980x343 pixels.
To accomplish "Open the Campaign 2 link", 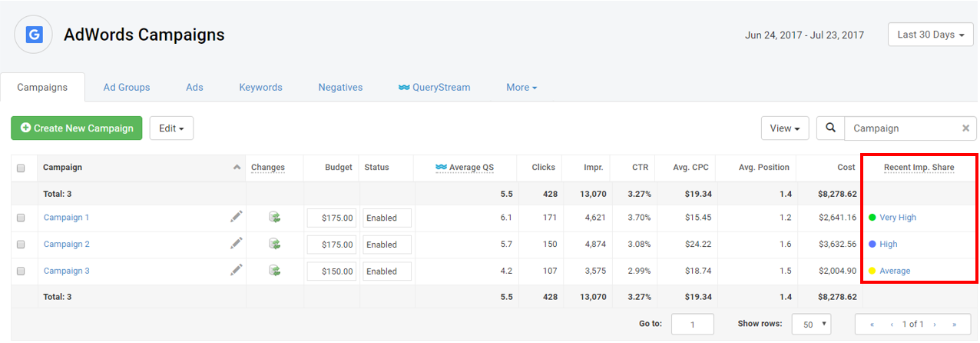I will [x=66, y=245].
